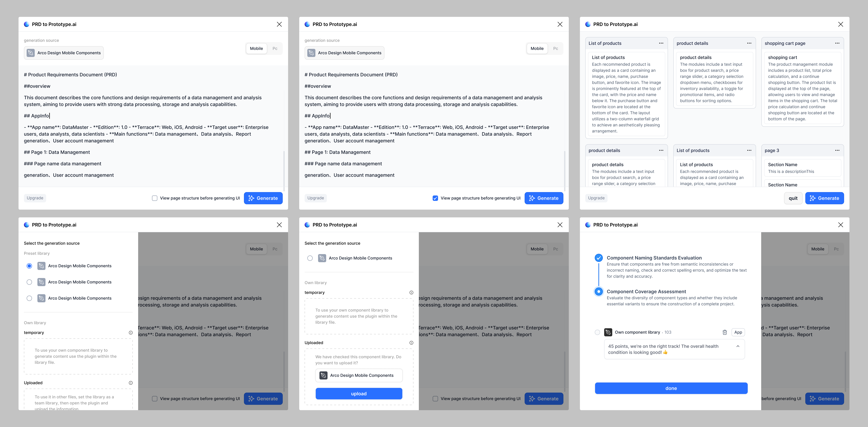Image resolution: width=868 pixels, height=427 pixels.
Task: Click info icon next to Uploaded in upload panel
Action: tap(411, 343)
